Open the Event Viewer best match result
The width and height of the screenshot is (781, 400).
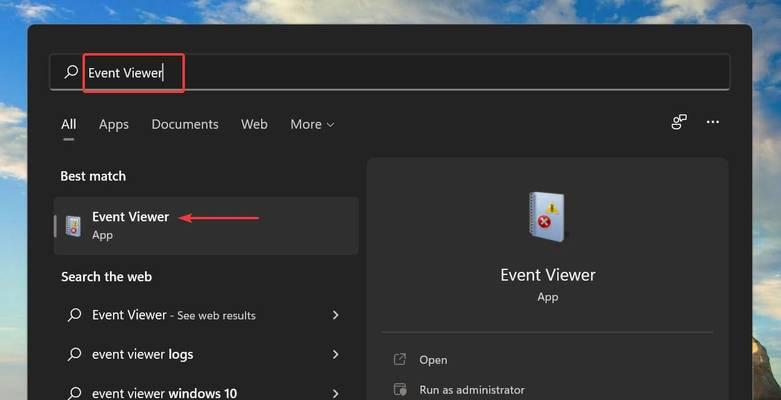coord(206,226)
